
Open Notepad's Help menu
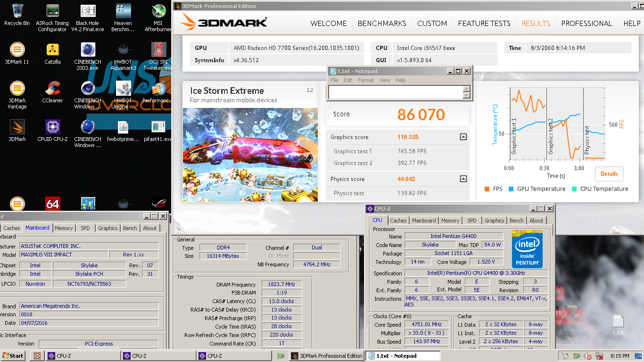coord(400,80)
